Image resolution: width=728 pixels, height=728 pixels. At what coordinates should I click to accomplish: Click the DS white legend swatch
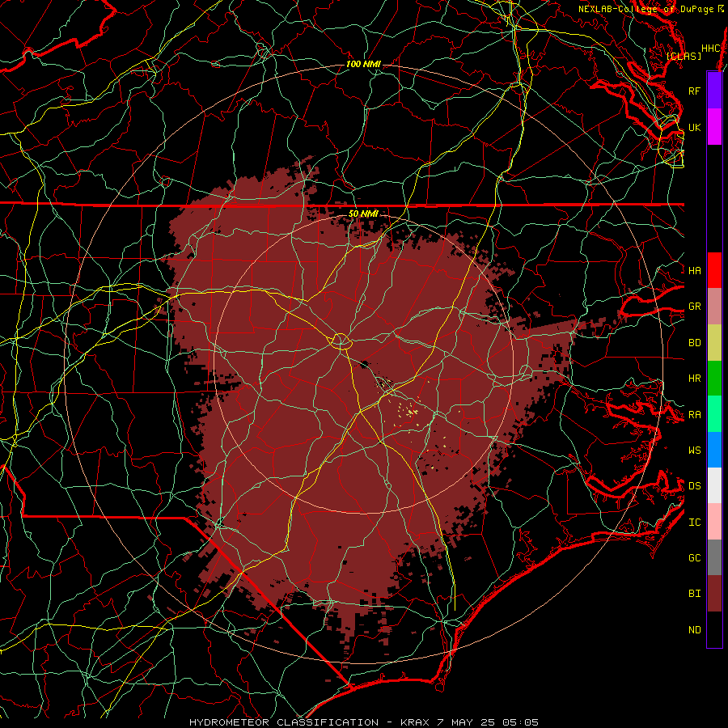click(x=714, y=485)
